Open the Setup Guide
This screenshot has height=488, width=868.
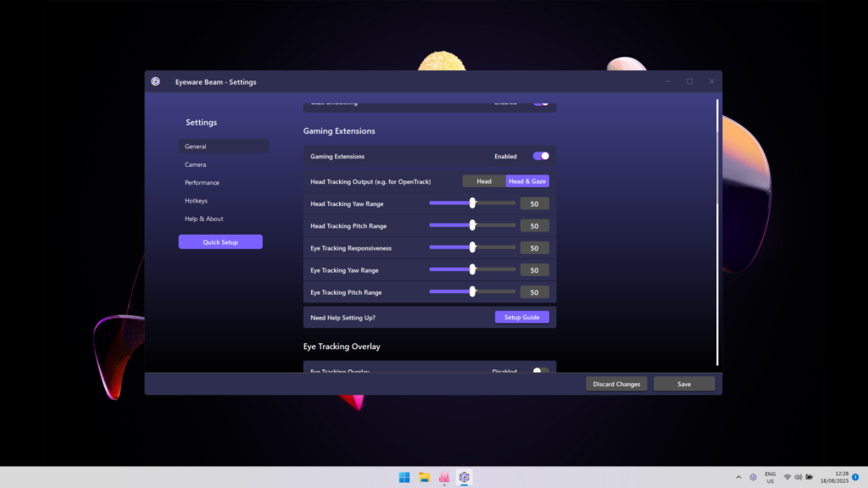[x=521, y=317]
